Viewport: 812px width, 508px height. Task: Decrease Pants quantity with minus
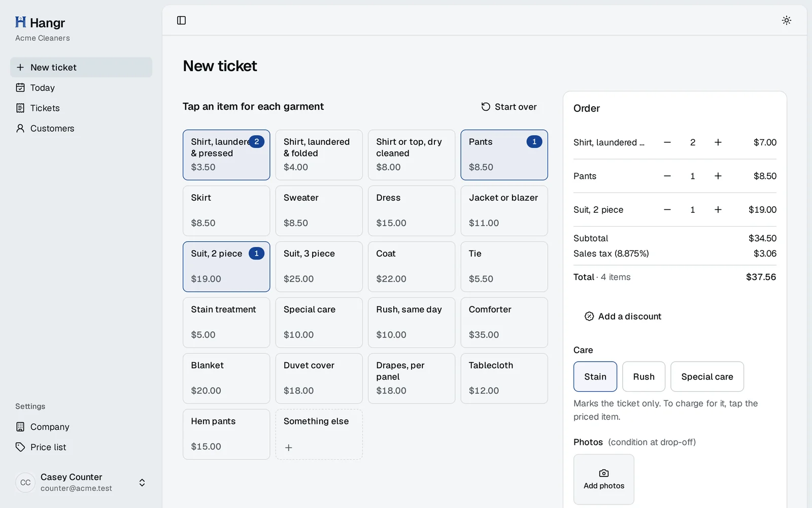[x=667, y=176]
